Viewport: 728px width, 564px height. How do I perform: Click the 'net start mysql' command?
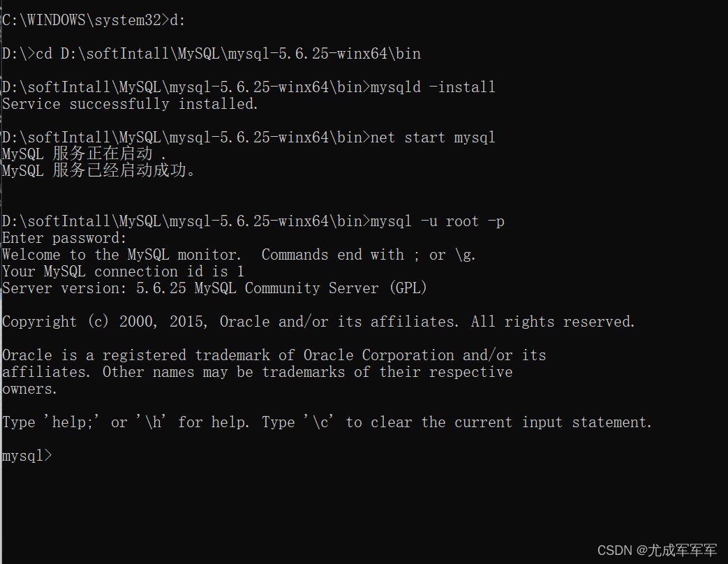[x=433, y=138]
